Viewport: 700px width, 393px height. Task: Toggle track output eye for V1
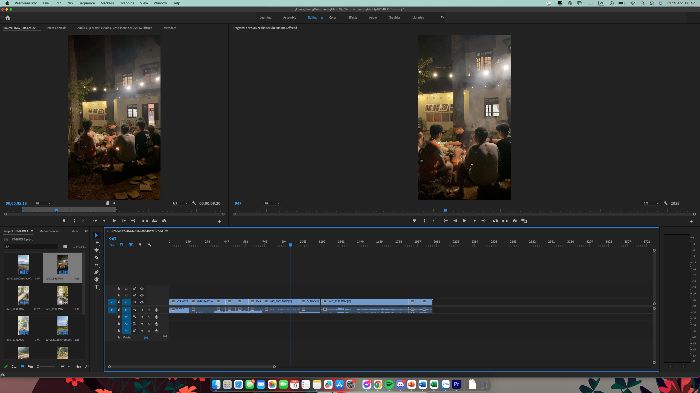(142, 302)
